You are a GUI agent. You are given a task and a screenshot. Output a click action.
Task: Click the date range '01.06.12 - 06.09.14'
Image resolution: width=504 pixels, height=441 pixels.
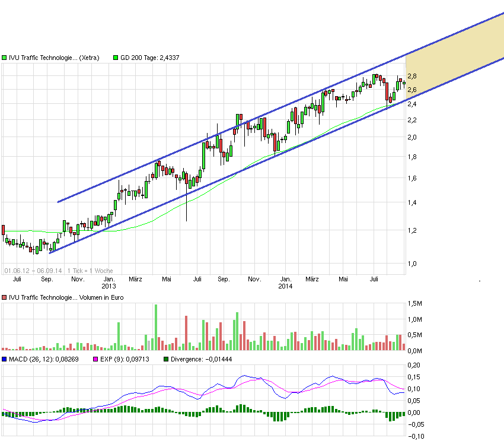coord(33,271)
